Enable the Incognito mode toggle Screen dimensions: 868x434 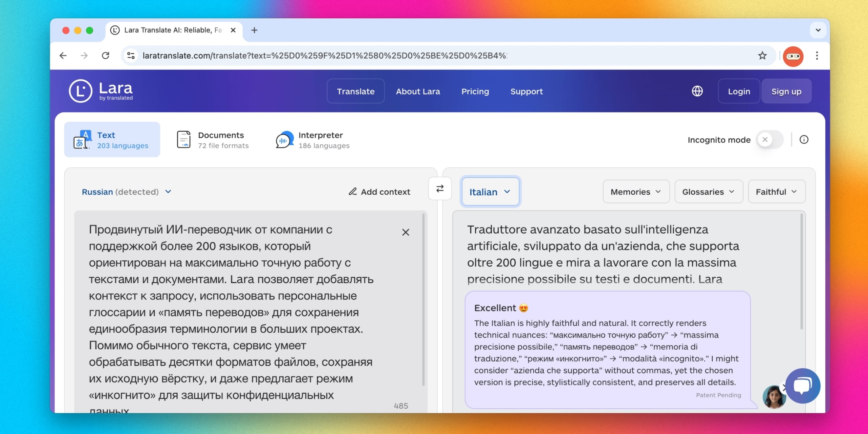pyautogui.click(x=770, y=140)
